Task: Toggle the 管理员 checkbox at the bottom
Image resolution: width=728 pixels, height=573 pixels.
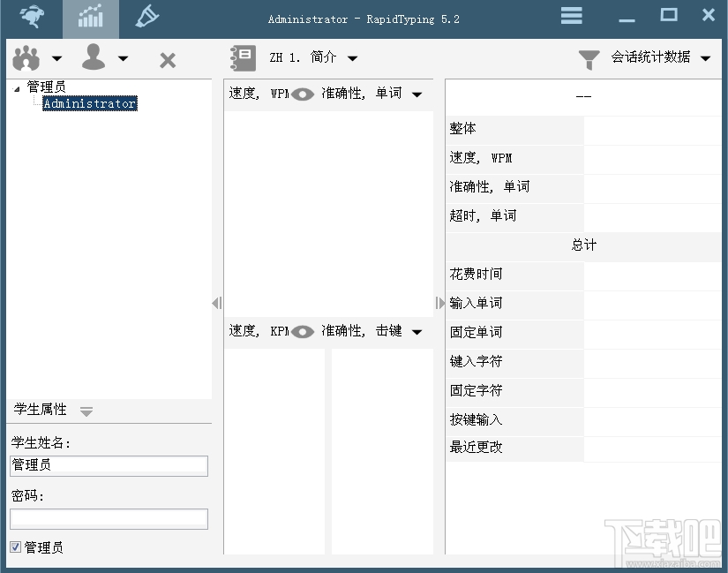Action: pos(13,547)
